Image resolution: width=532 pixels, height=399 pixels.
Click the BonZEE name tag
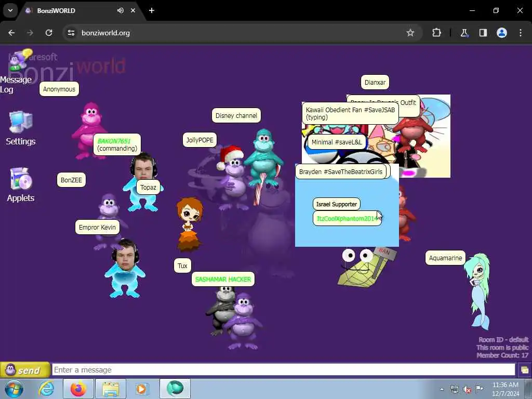click(71, 180)
